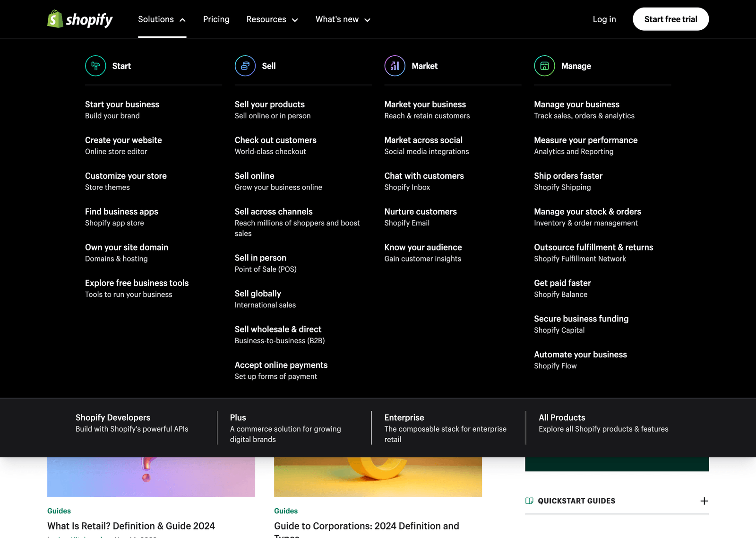Select Sell in person
Image resolution: width=756 pixels, height=538 pixels.
(x=266, y=263)
